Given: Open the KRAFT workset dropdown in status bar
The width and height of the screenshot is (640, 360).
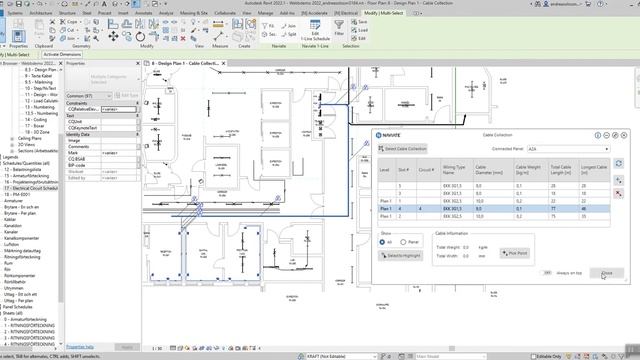Looking at the screenshot, I should (x=341, y=356).
